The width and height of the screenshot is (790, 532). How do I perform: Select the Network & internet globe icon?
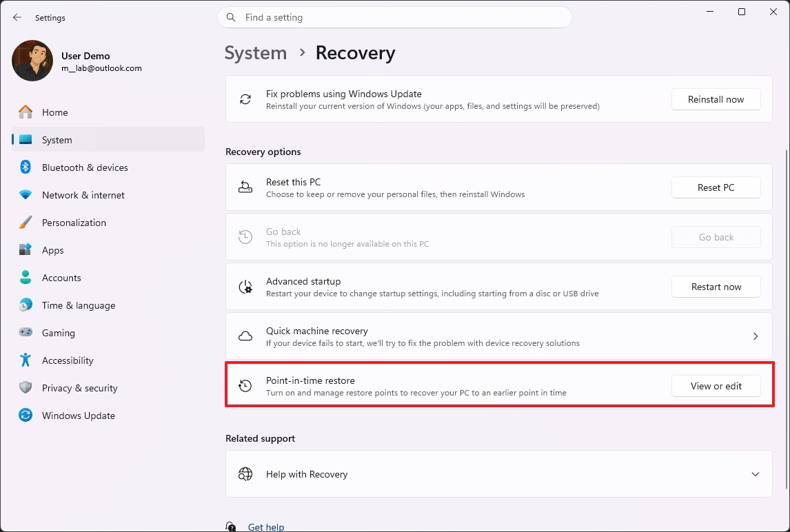25,195
